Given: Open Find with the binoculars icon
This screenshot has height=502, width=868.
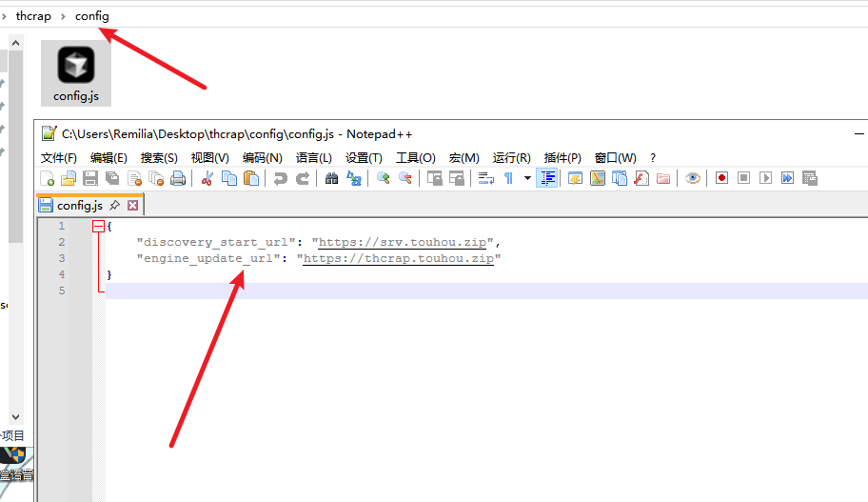Looking at the screenshot, I should [x=331, y=178].
